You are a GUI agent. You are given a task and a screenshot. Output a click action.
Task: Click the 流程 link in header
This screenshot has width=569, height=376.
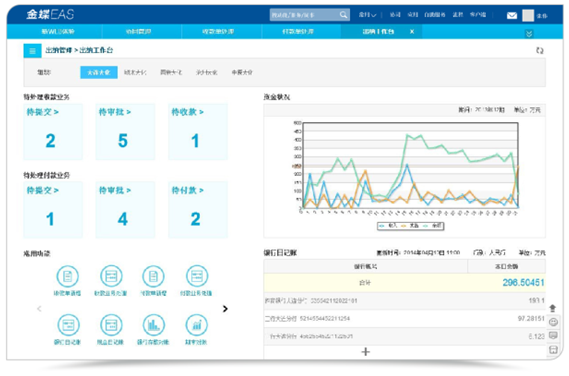point(458,15)
